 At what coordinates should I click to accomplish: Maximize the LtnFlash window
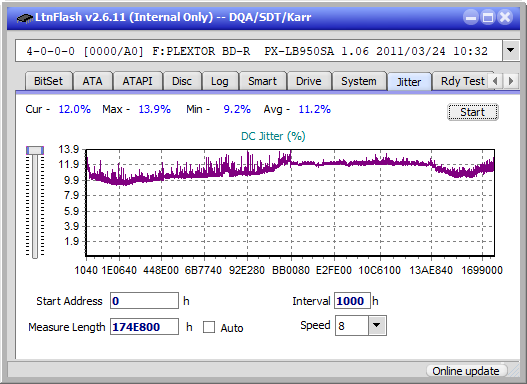[488, 17]
